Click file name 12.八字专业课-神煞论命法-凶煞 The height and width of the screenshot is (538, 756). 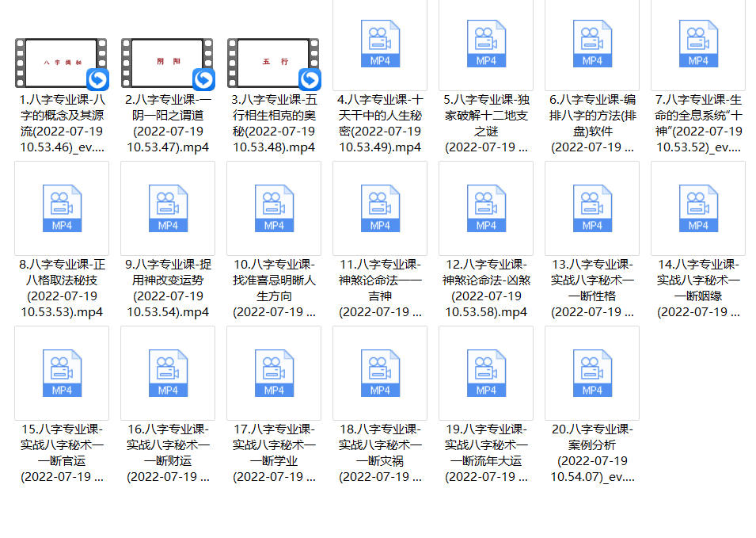(486, 288)
